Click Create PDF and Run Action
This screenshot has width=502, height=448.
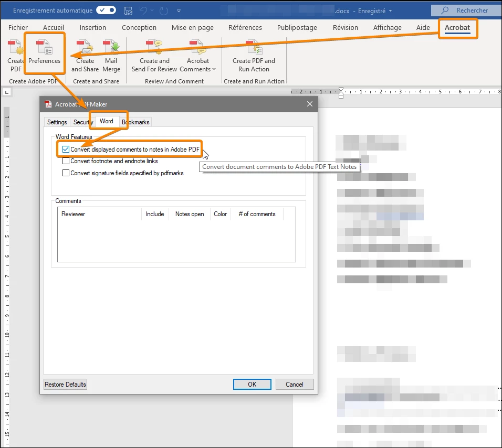254,56
